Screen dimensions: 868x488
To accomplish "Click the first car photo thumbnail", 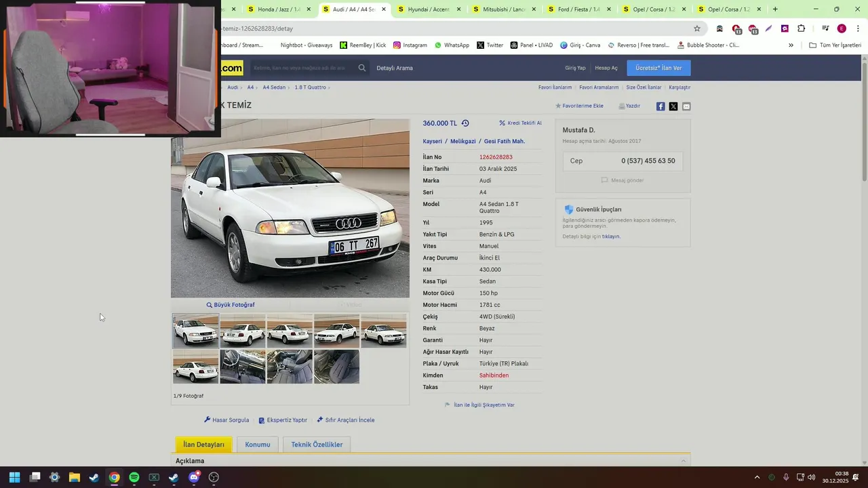I will coord(196,331).
